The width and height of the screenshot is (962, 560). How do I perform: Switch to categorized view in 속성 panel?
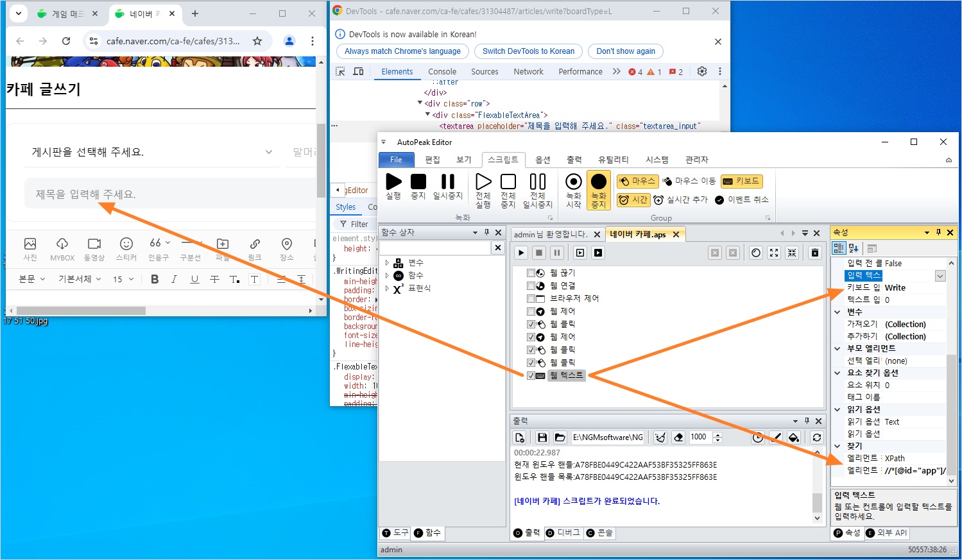tap(838, 248)
